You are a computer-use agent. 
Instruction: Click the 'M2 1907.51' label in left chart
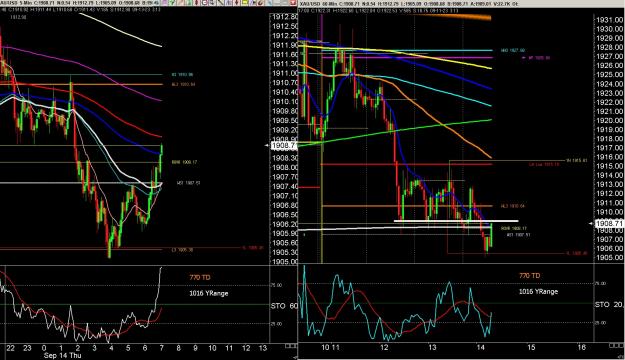pos(188,183)
